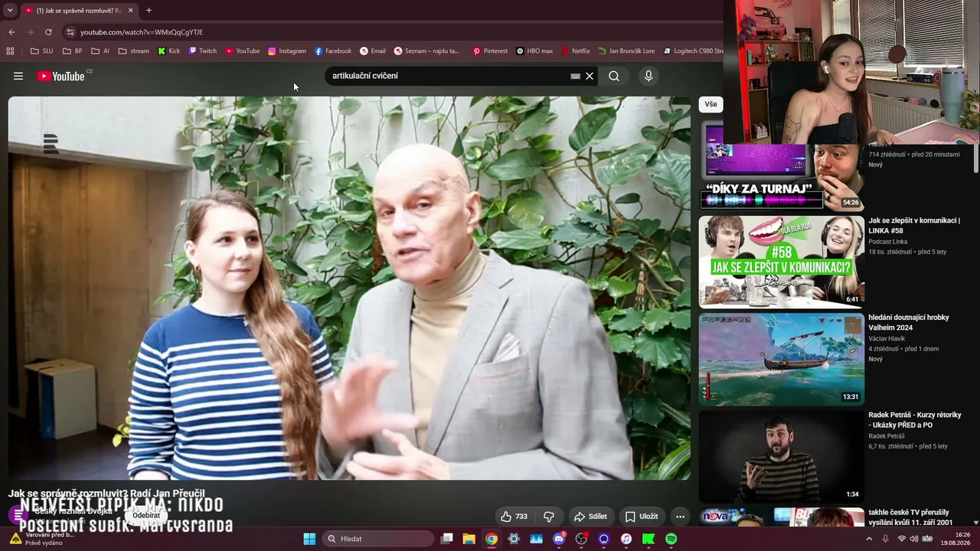
Task: Open the SLU bookmarks folder
Action: (x=42, y=51)
